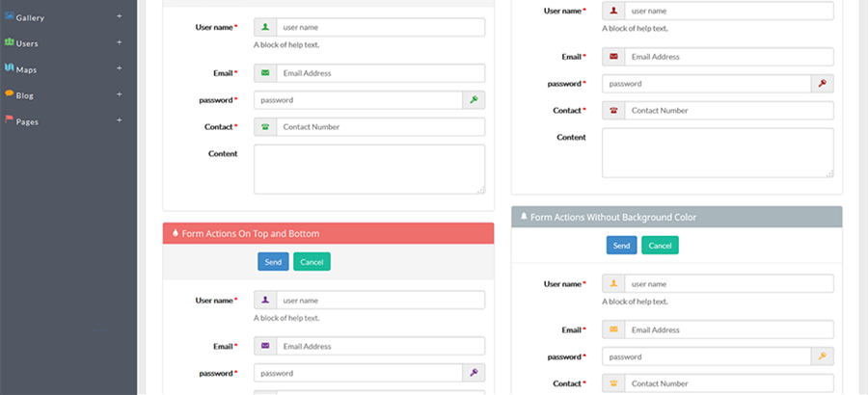Screen dimensions: 868x395
Task: Click the green Users icon in sidebar
Action: pos(9,42)
